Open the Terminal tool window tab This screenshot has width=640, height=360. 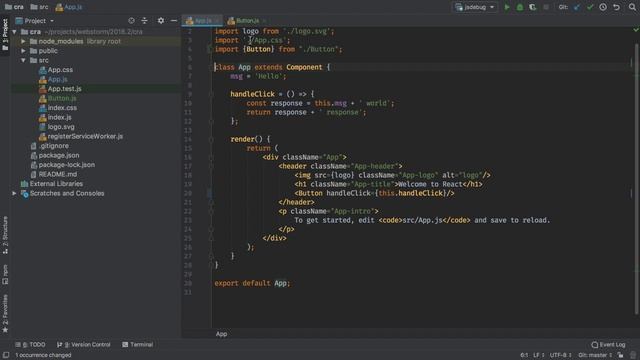(138, 344)
